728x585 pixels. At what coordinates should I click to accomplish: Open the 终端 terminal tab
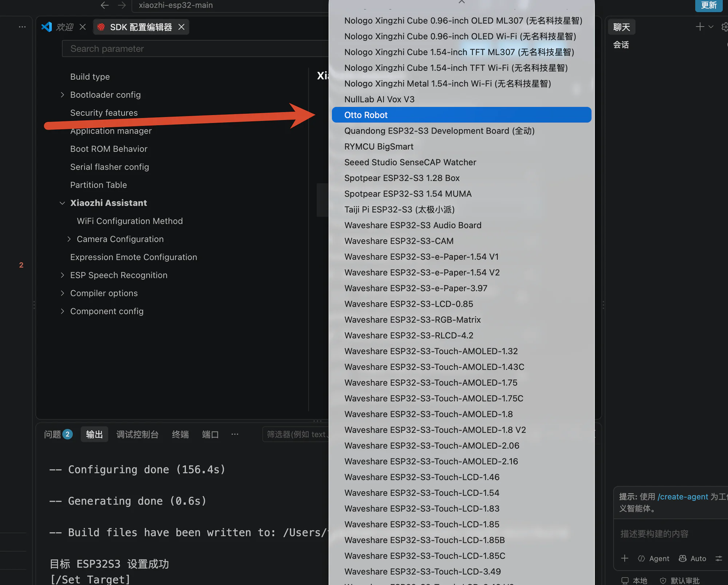point(180,434)
